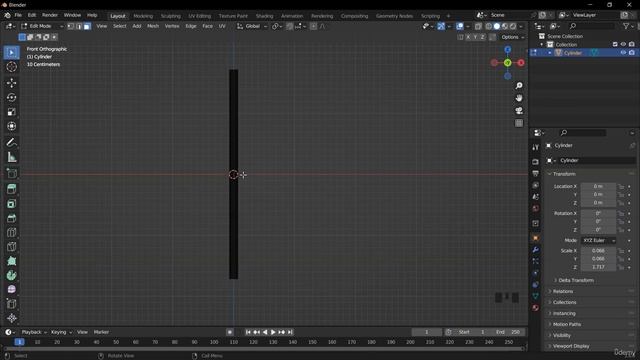This screenshot has width=640, height=360.
Task: Select the Spin tool
Action: [11, 275]
